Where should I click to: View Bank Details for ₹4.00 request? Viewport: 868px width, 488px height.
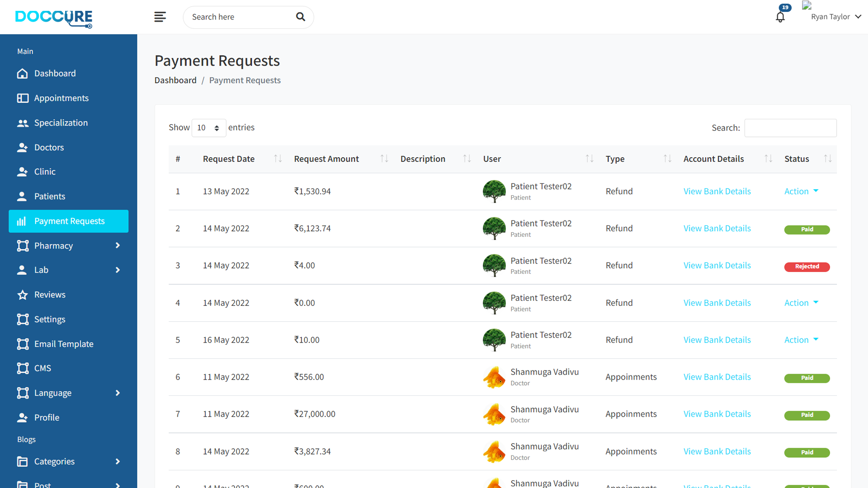(717, 266)
